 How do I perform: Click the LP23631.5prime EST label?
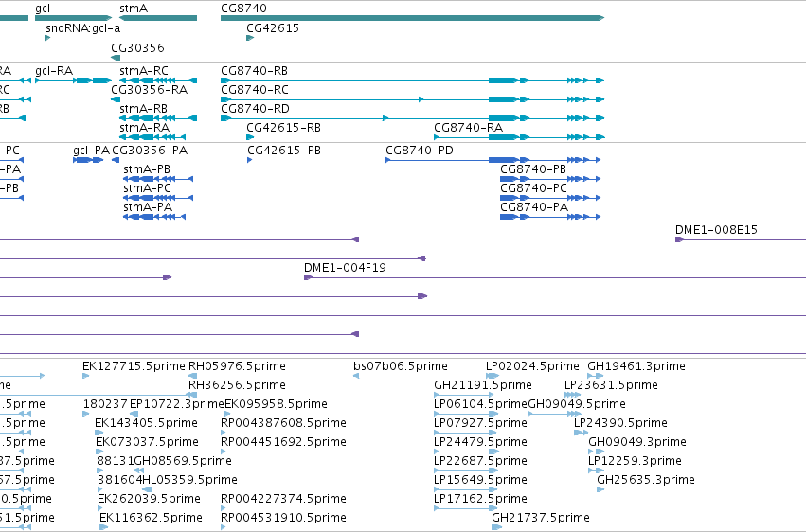611,385
